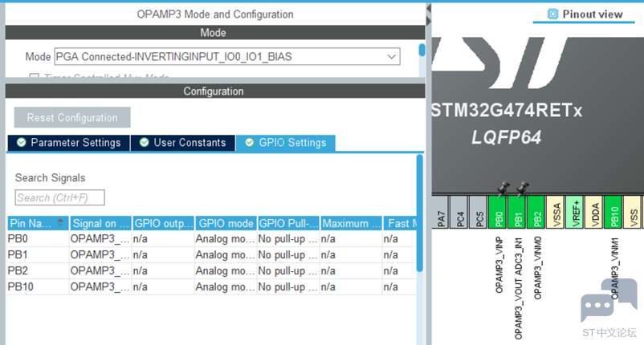Click the VDDA pin on the chip
Screen dimensions: 644x345
[594, 212]
